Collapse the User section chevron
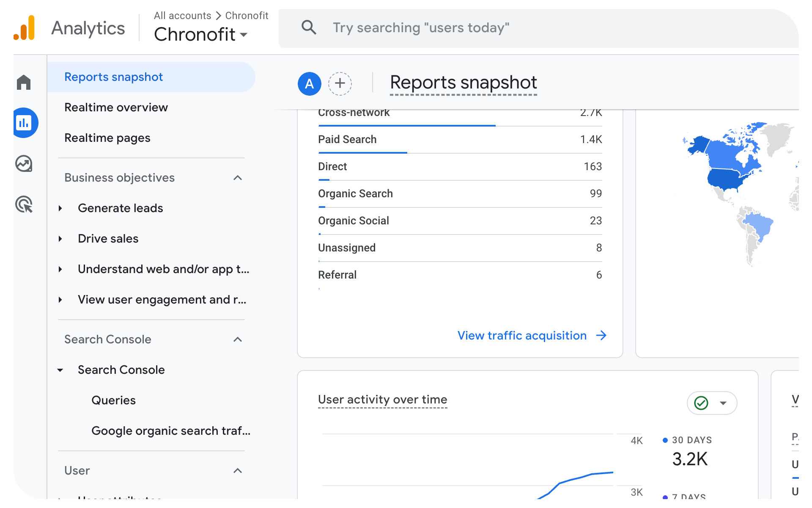 [x=238, y=471]
